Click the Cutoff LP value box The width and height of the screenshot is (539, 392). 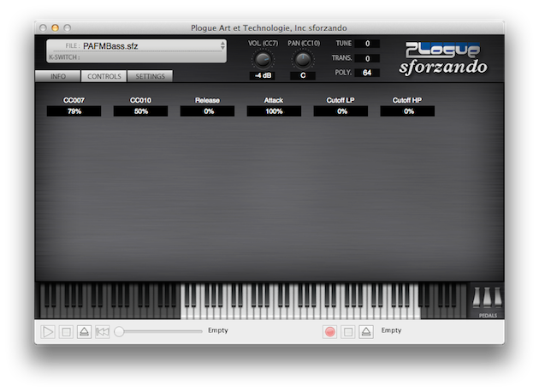[x=341, y=111]
